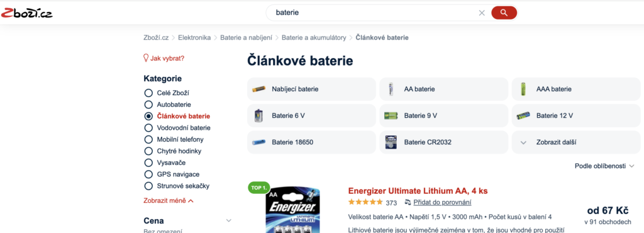Click the Baterie 18650 blue battery icon
Viewport: 644px width, 233px height.
tap(258, 142)
